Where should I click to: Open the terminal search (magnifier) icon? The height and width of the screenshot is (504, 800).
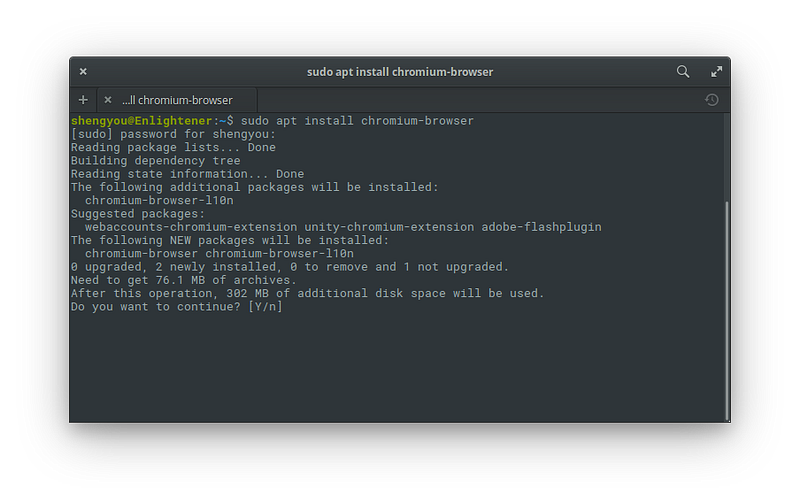pos(683,72)
